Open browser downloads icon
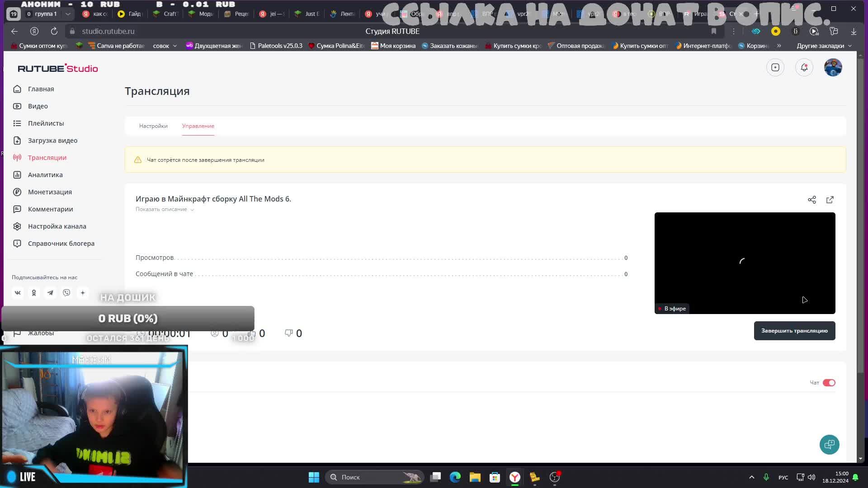The image size is (868, 488). 854,31
